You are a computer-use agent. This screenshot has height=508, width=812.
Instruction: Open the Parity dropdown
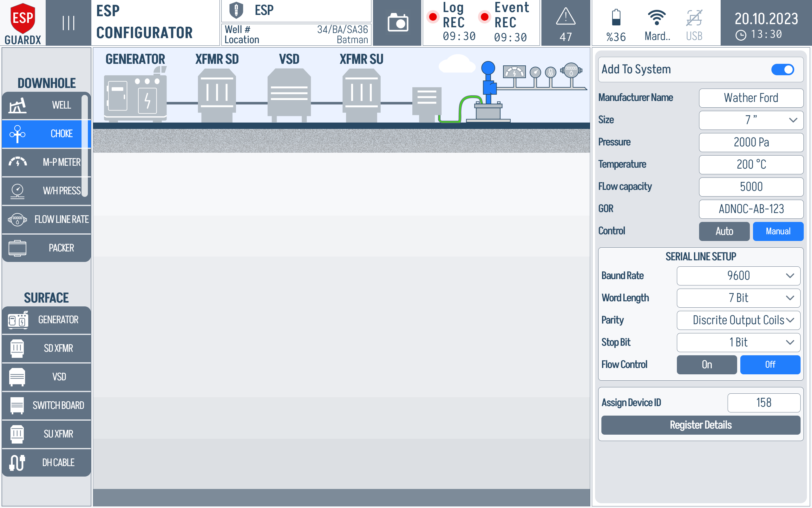pos(738,320)
